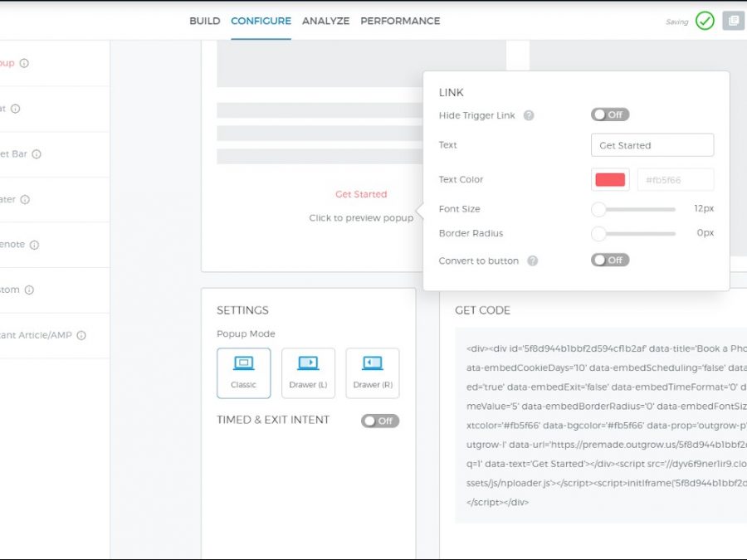Switch to the Analyze tab
Viewport: 747px width, 560px height.
pyautogui.click(x=325, y=21)
